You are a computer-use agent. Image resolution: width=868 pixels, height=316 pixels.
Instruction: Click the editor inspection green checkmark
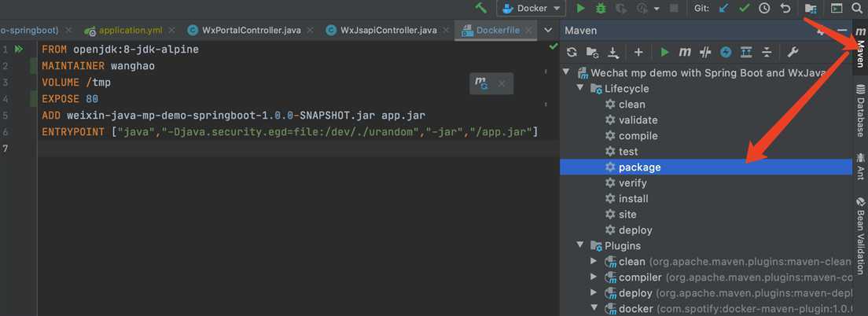coord(553,47)
